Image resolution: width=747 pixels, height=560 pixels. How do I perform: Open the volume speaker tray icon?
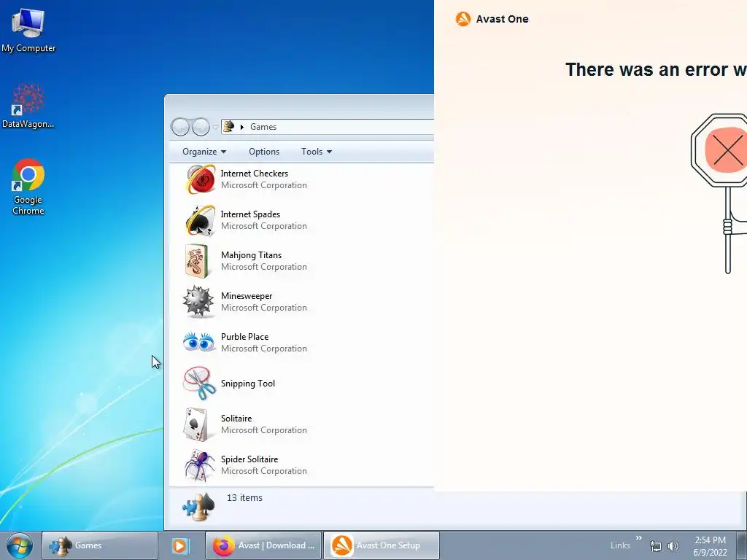(673, 546)
